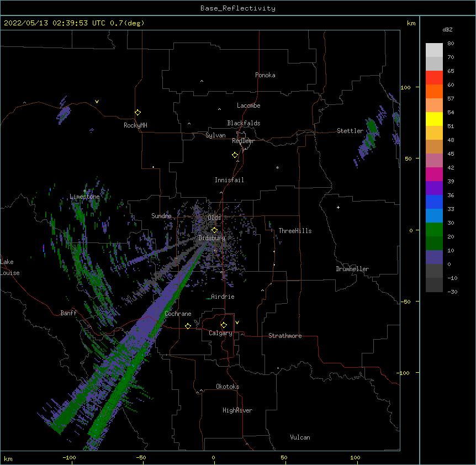This screenshot has height=465, width=476.
Task: Click the Ponoka city label
Action: [x=265, y=75]
